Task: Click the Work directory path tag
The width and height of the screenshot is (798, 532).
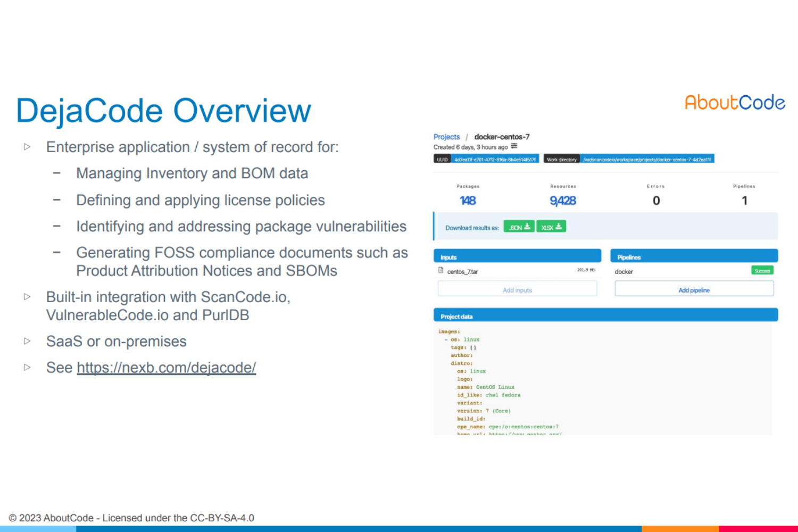Action: [x=647, y=159]
